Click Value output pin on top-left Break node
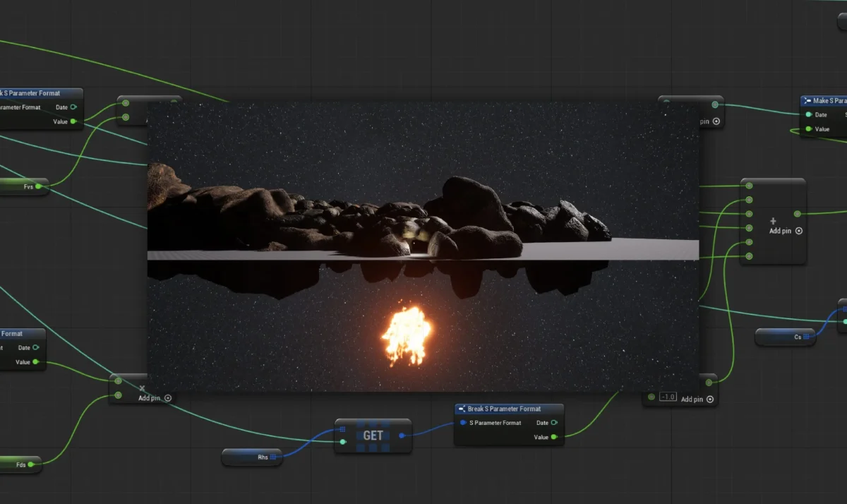 pos(73,121)
